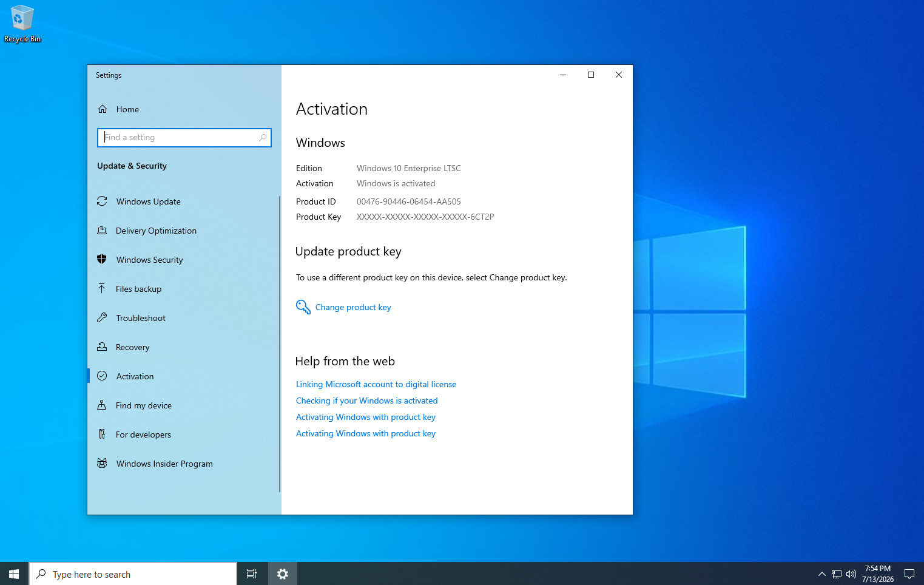Open Delivery Optimization page
This screenshot has height=585, width=924.
(183, 231)
